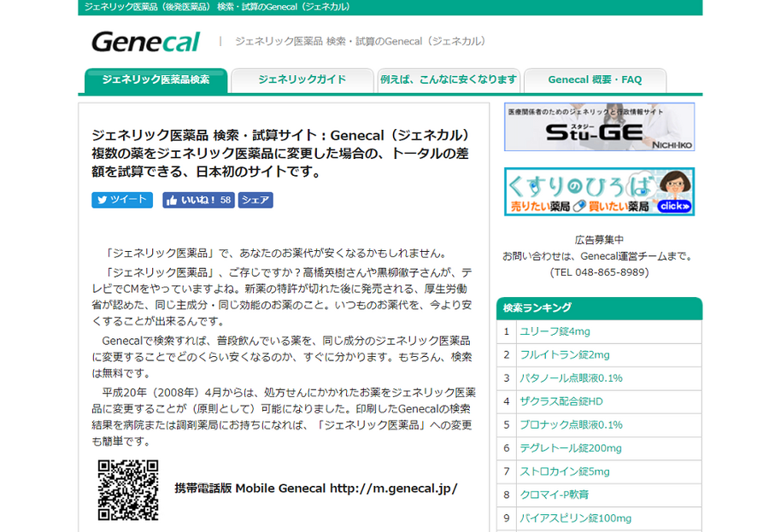This screenshot has width=769, height=532.
Task: Open the ジェネリック医薬品検索 tab
Action: tap(156, 80)
